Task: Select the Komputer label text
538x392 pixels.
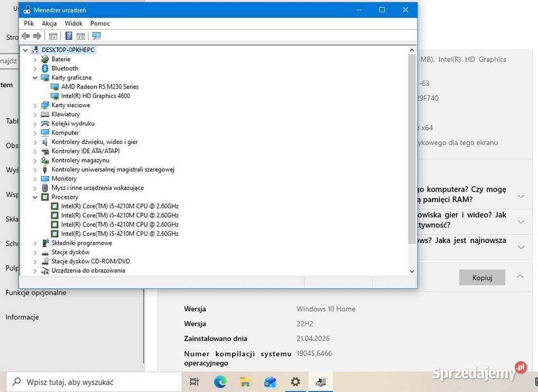Action: tap(65, 133)
